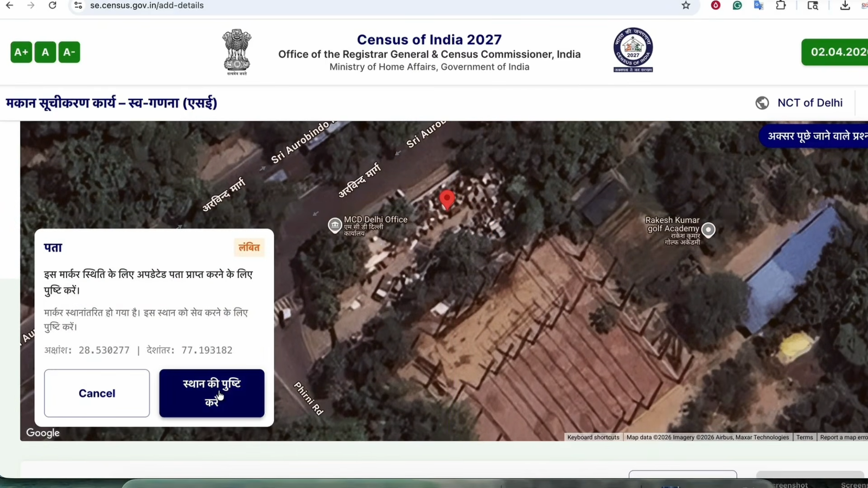Click the लंबित status badge in dialog
The image size is (868, 488).
click(x=249, y=247)
